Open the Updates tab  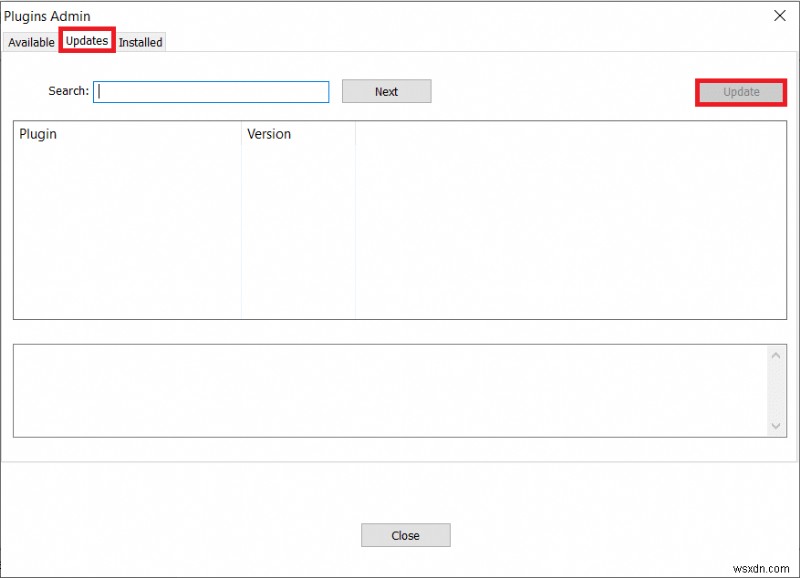pos(88,42)
